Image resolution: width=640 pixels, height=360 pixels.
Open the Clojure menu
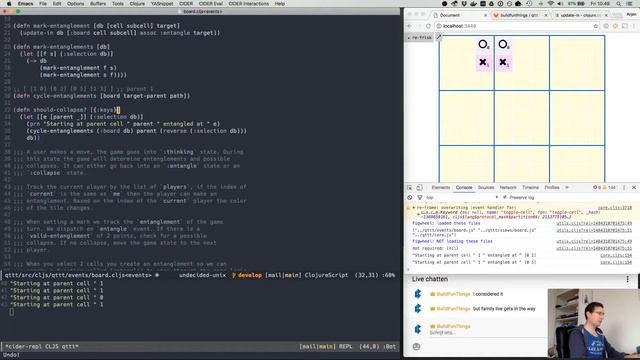point(137,4)
